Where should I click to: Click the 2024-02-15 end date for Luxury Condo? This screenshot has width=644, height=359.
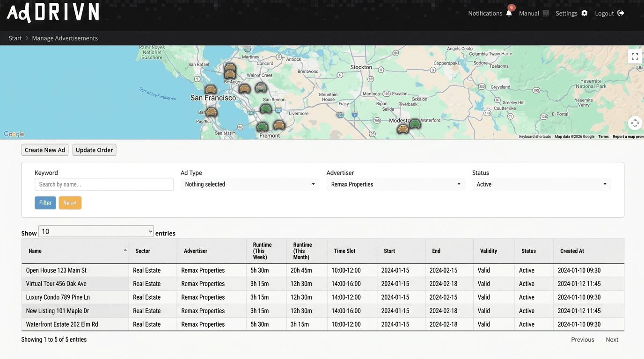449,297
